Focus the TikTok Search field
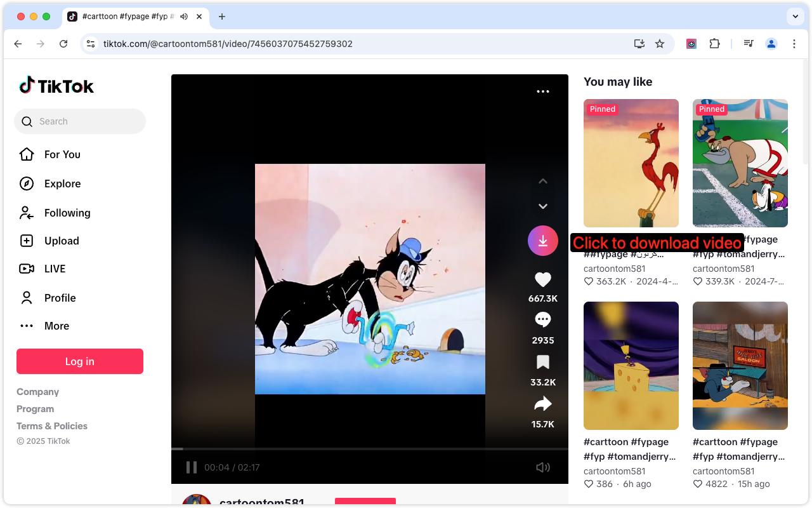 80,121
